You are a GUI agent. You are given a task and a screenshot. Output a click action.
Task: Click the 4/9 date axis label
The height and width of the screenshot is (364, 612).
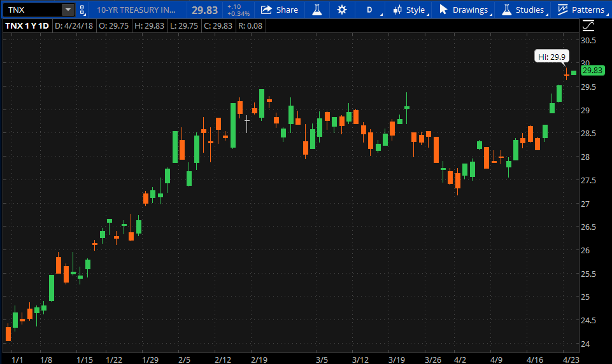coord(496,360)
